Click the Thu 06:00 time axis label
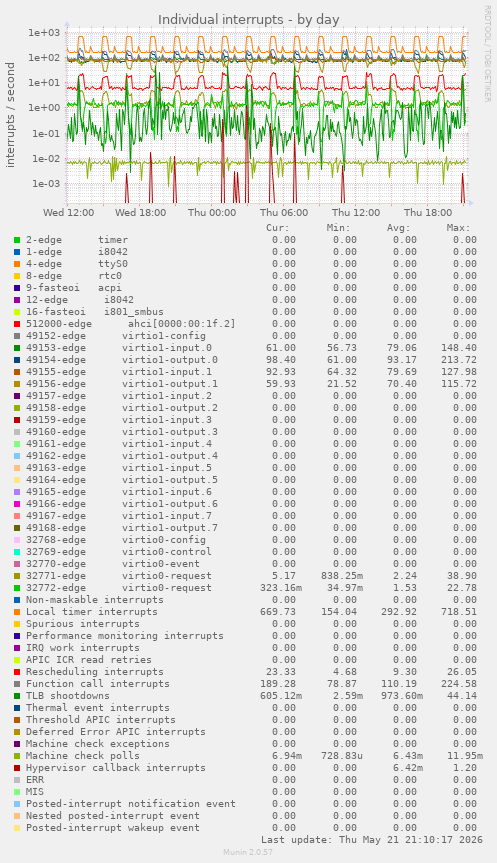 (284, 213)
